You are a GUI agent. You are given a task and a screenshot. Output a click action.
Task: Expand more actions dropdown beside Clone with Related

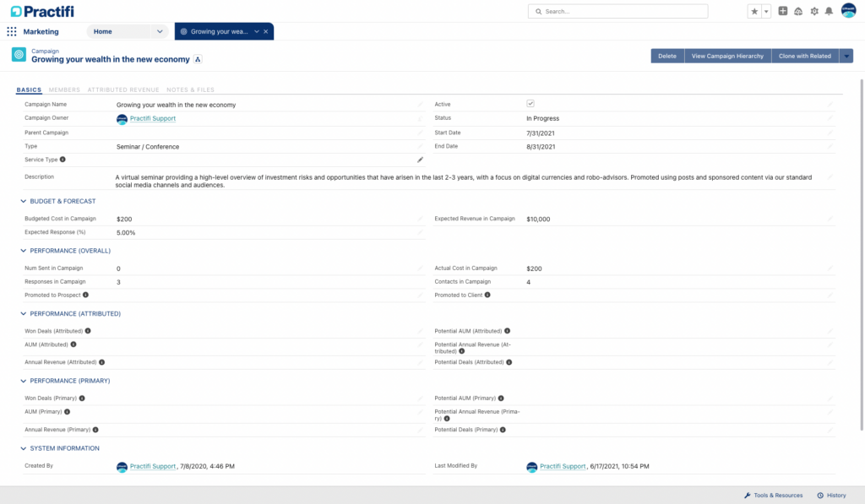tap(847, 56)
